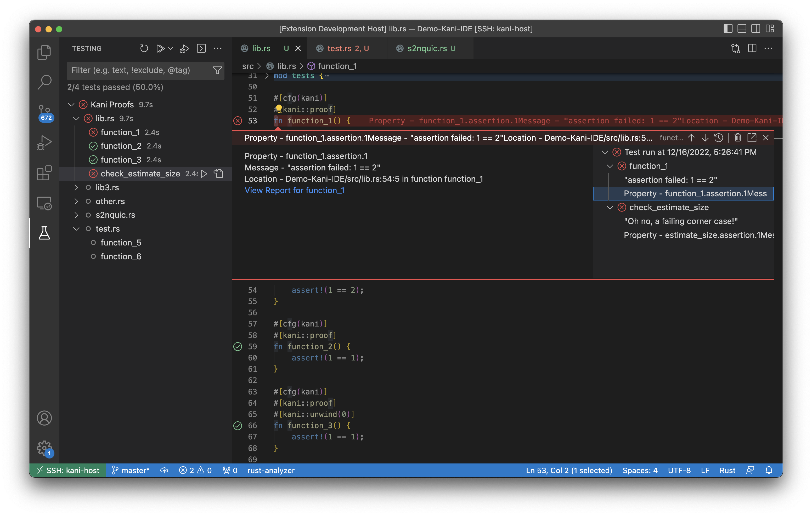Viewport: 812px width, 516px height.
Task: Toggle the secondary side bar layout button
Action: (756, 29)
